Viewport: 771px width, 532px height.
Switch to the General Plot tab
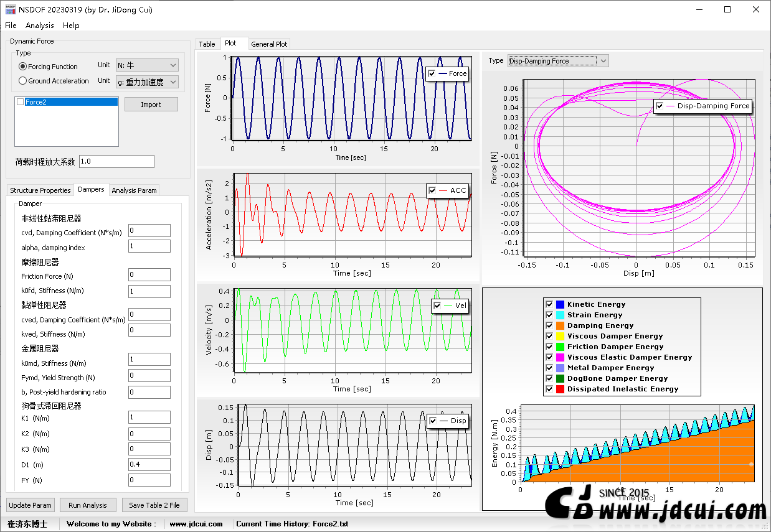click(269, 44)
